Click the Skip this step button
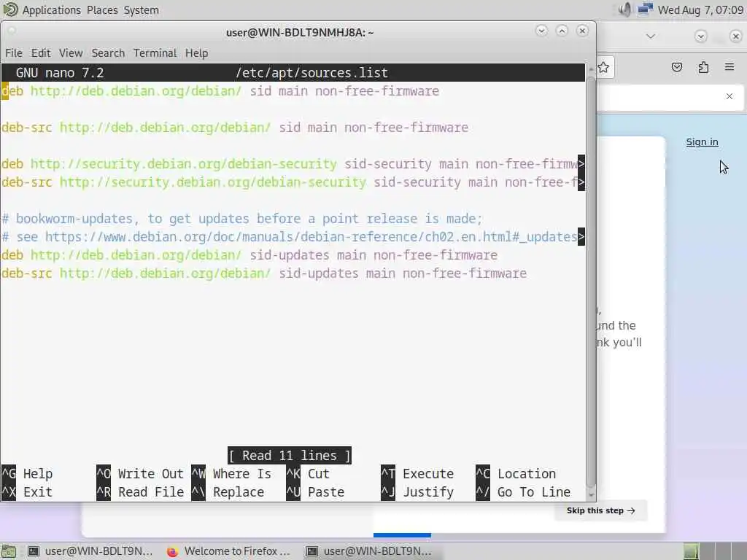 tap(601, 510)
